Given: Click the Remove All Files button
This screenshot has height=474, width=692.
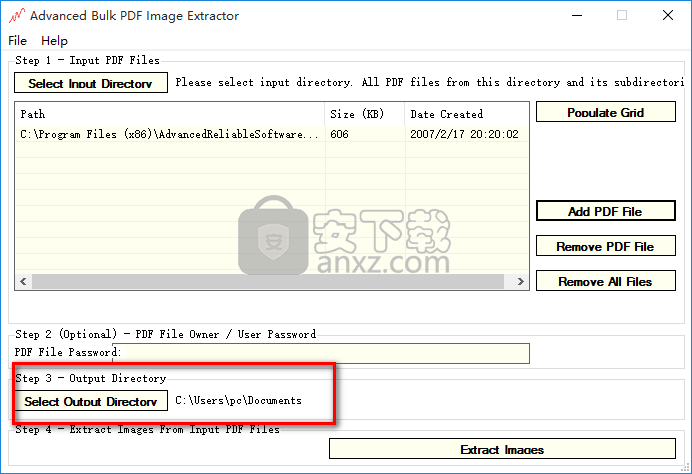Looking at the screenshot, I should coord(606,281).
